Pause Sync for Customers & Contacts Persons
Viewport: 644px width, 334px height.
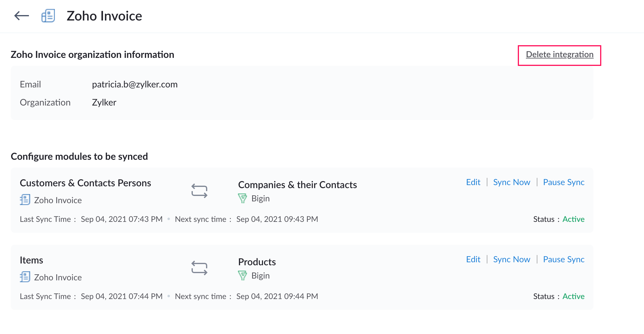(564, 182)
